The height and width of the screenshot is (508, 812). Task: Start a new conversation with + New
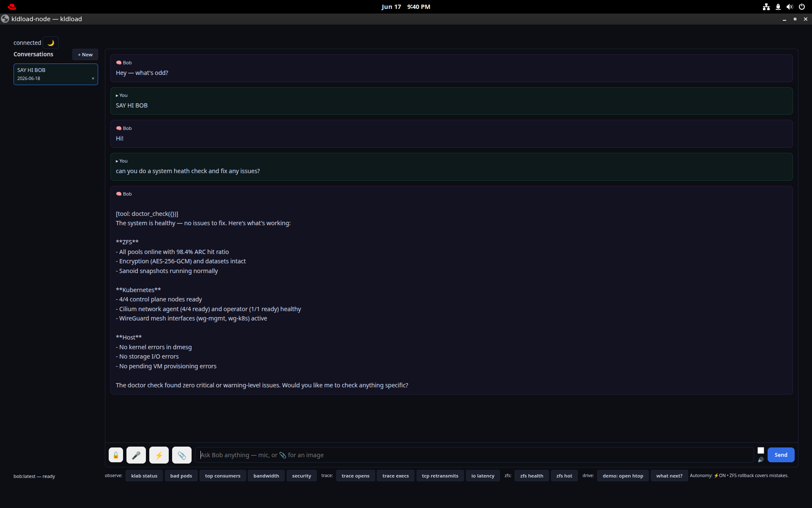point(85,55)
